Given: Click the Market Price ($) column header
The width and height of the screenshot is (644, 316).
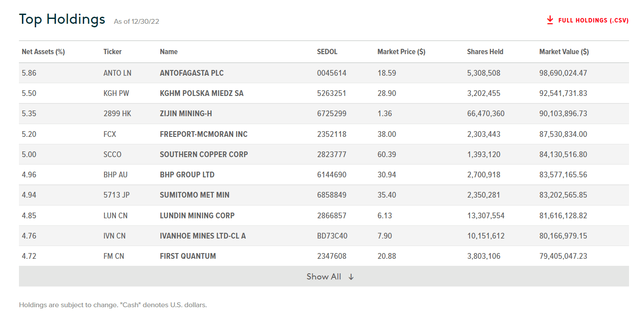Looking at the screenshot, I should pyautogui.click(x=401, y=51).
